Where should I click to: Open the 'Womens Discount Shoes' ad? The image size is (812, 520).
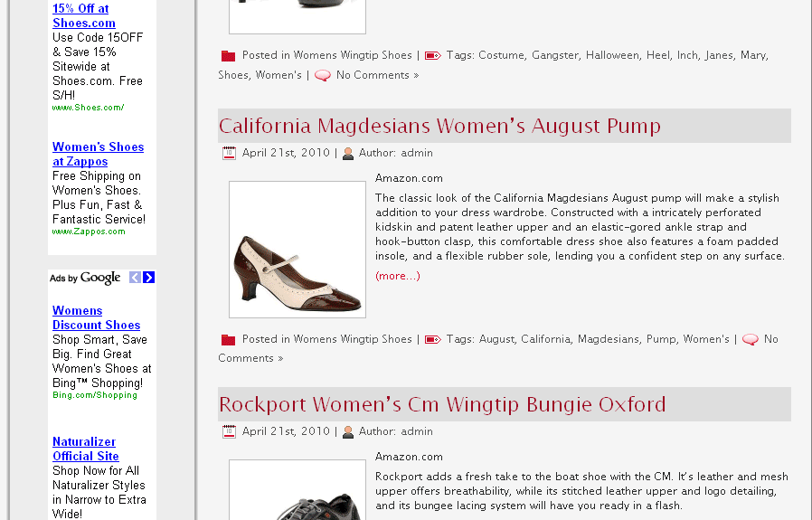[97, 318]
